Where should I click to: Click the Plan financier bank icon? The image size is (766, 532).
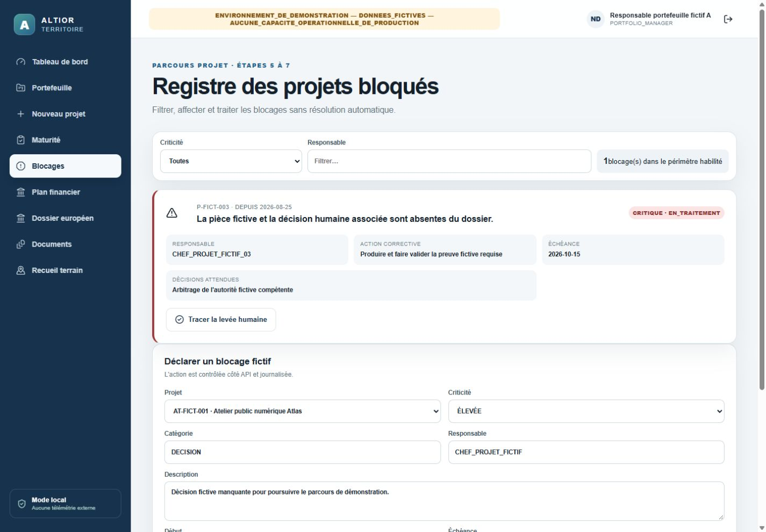click(x=21, y=192)
